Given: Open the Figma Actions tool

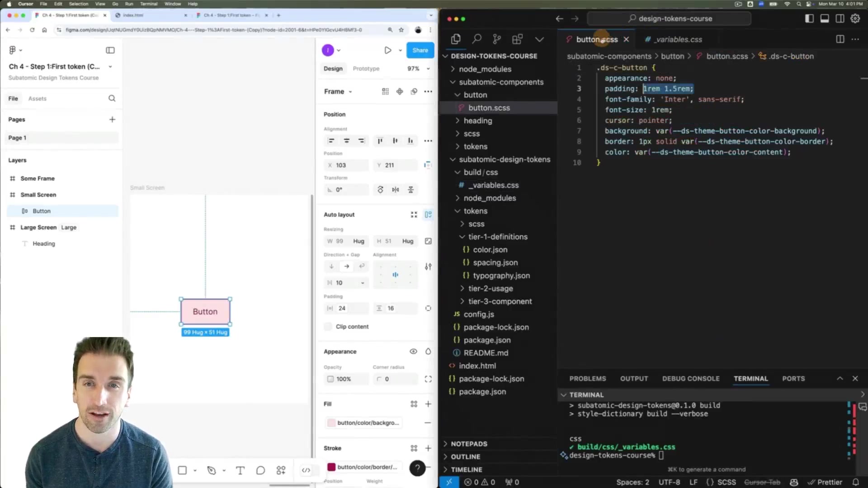Looking at the screenshot, I should [x=281, y=470].
